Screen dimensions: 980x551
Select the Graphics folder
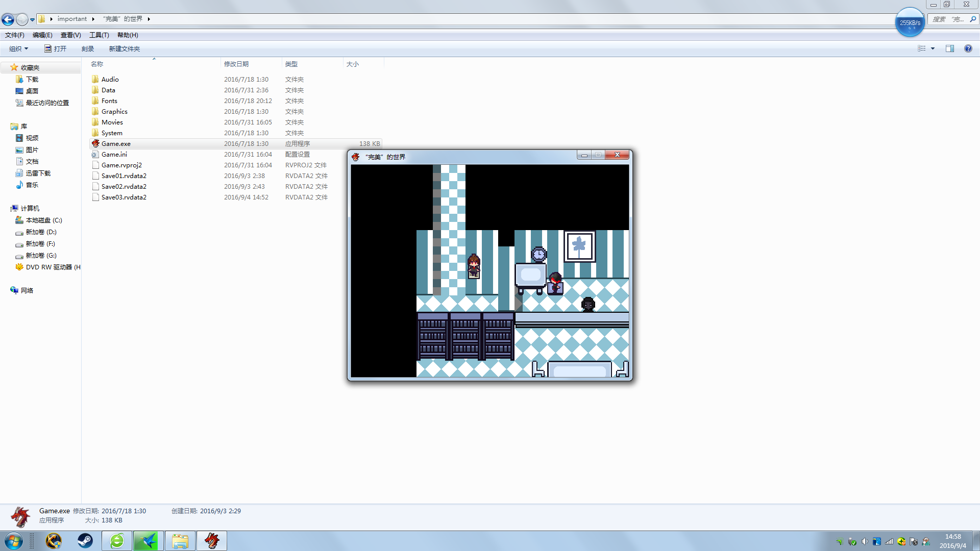click(114, 111)
